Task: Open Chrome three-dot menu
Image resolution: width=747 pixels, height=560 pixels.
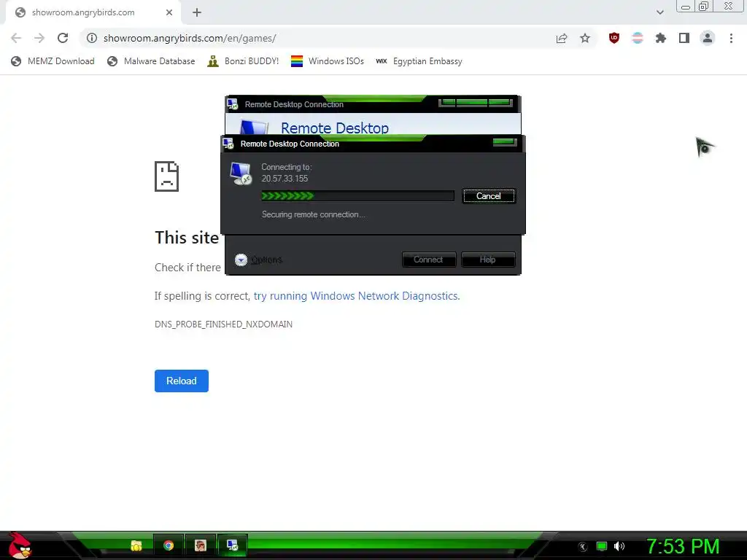Action: (731, 38)
